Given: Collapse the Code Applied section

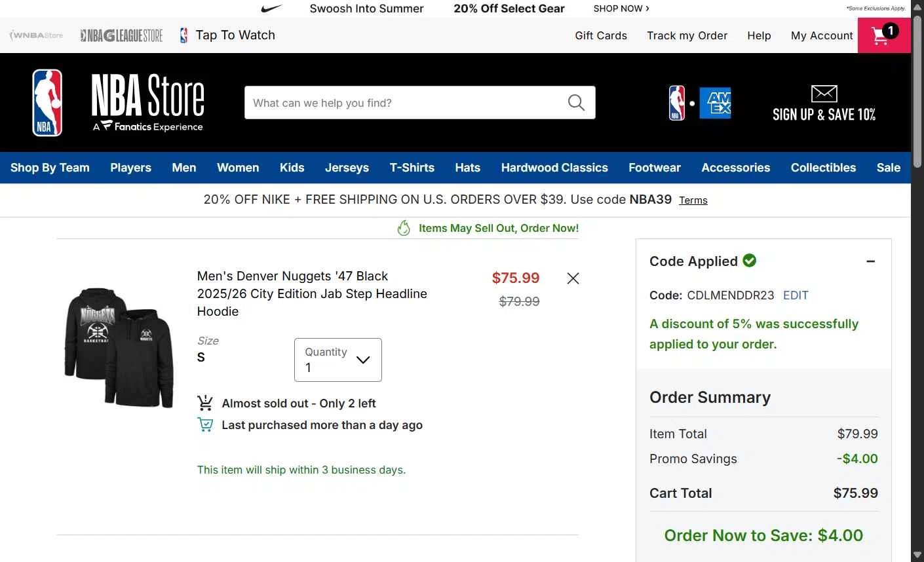Looking at the screenshot, I should [x=870, y=261].
